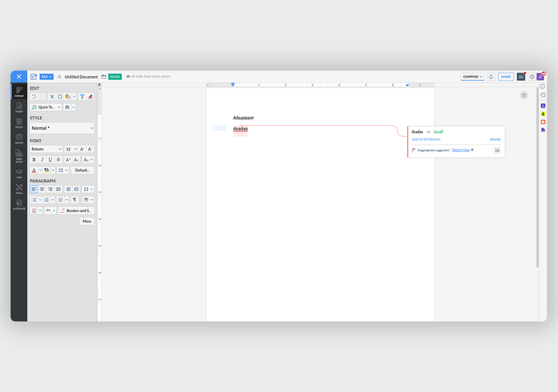Viewport: 558px width, 392px height.
Task: Open the File menu
Action: (x=46, y=76)
